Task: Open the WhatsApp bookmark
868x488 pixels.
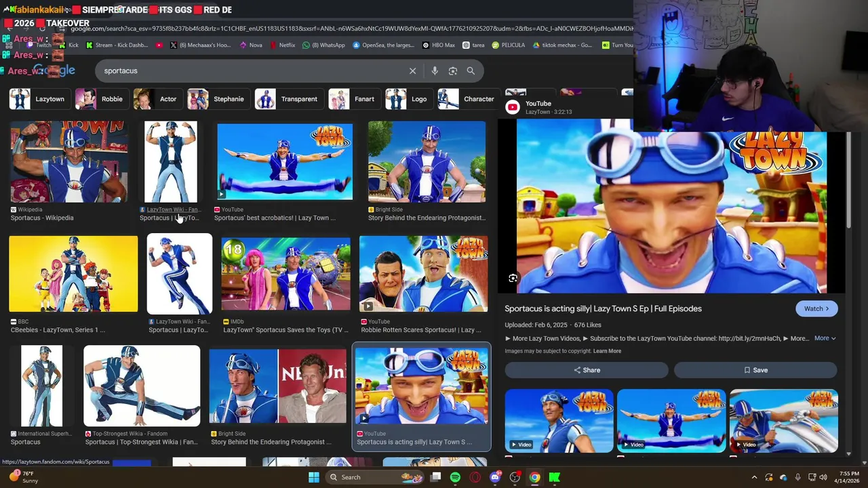Action: click(324, 45)
